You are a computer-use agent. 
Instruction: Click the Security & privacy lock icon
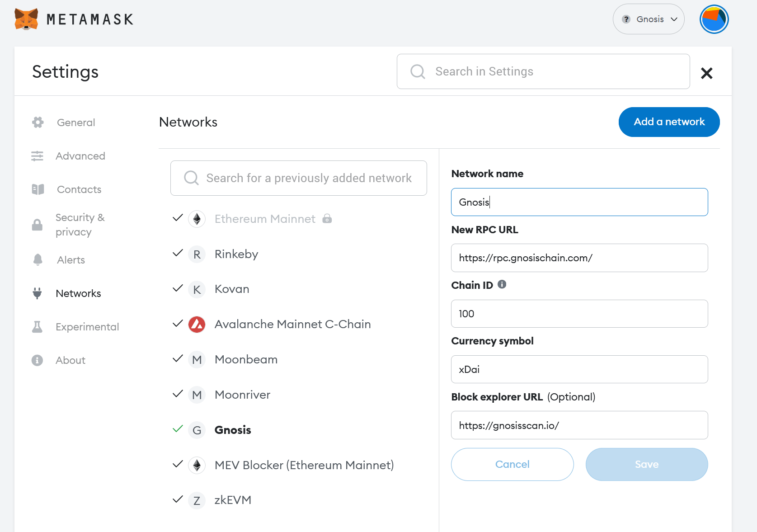[x=38, y=225]
